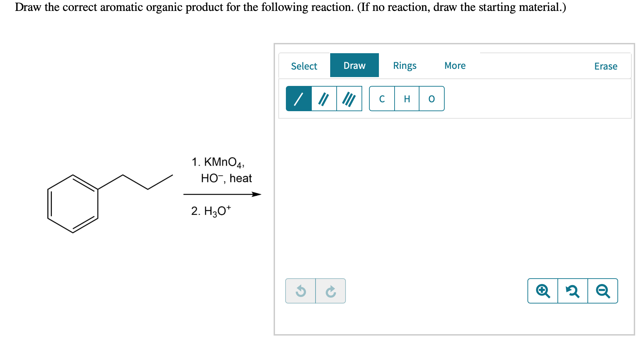Click the undo arrow icon

(301, 291)
